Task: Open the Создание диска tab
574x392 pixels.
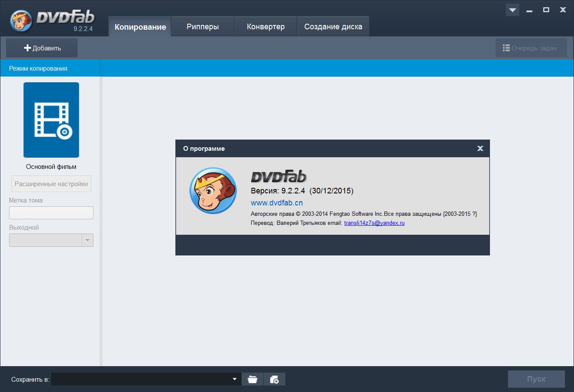Action: 333,27
